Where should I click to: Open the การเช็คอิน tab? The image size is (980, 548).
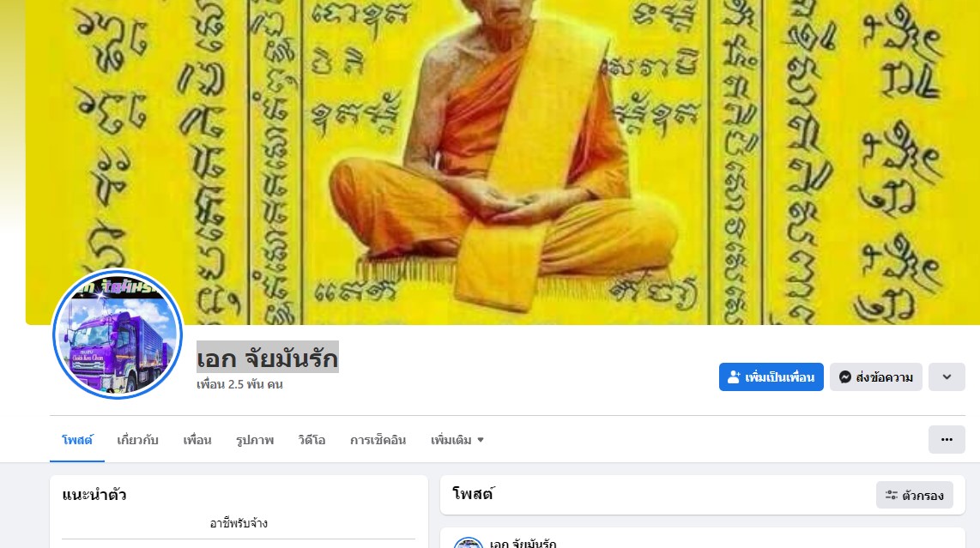378,440
